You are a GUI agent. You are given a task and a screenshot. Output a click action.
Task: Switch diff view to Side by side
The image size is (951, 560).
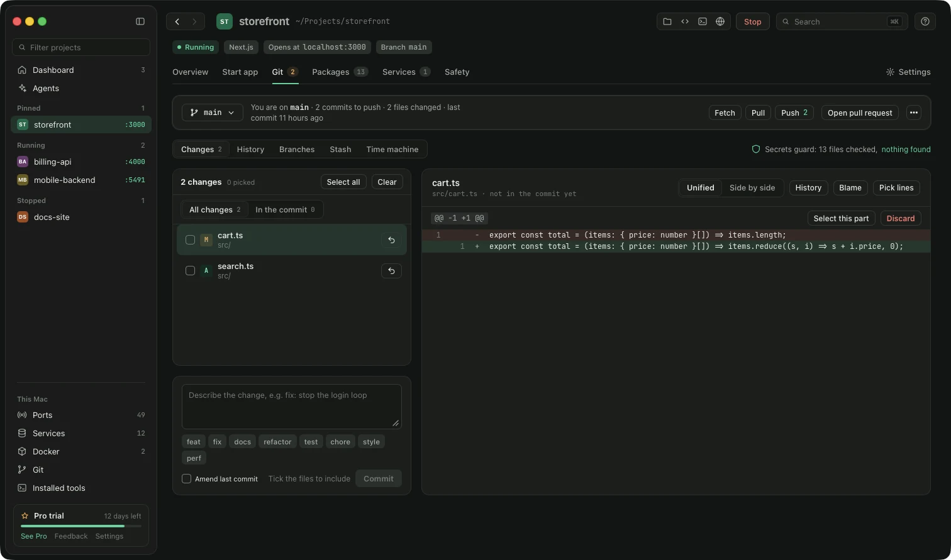752,188
